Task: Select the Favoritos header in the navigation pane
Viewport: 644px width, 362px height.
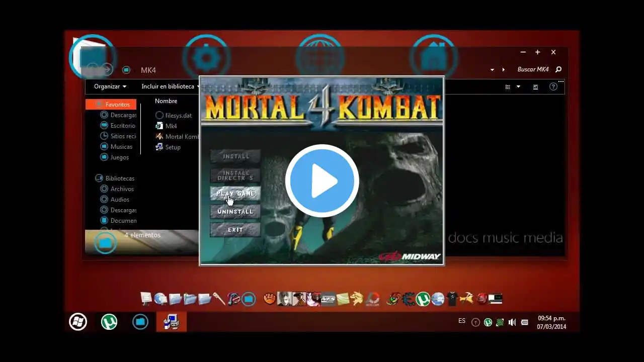Action: pos(111,105)
